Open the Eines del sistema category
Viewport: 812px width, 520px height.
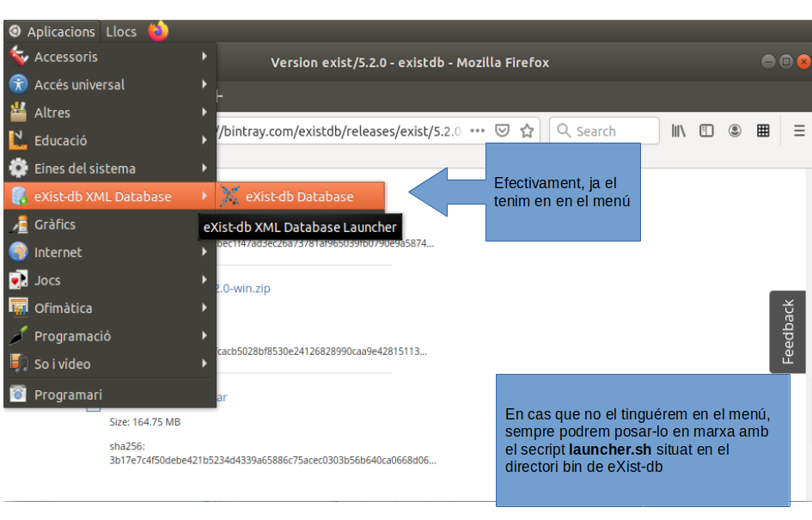click(x=110, y=168)
